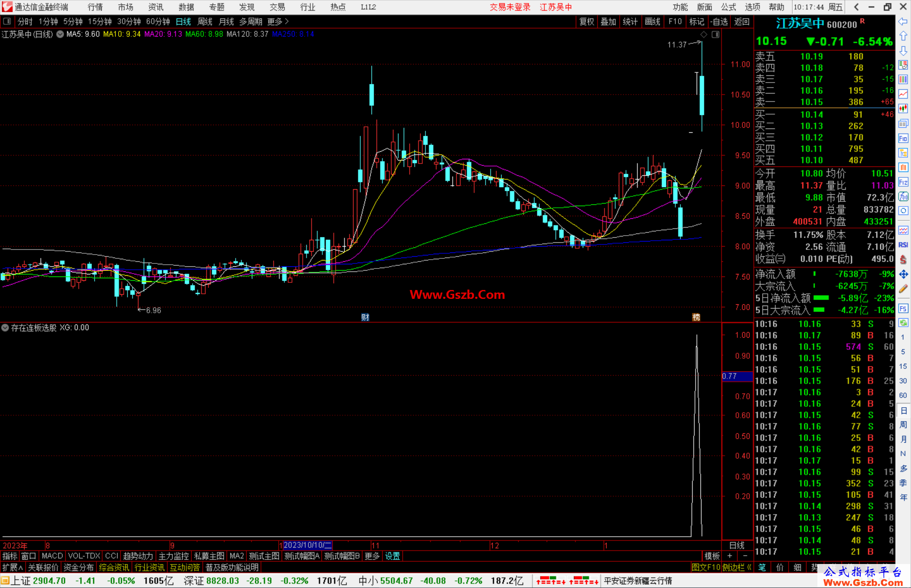Click the 画线 button
This screenshot has height=588, width=911.
[x=652, y=21]
